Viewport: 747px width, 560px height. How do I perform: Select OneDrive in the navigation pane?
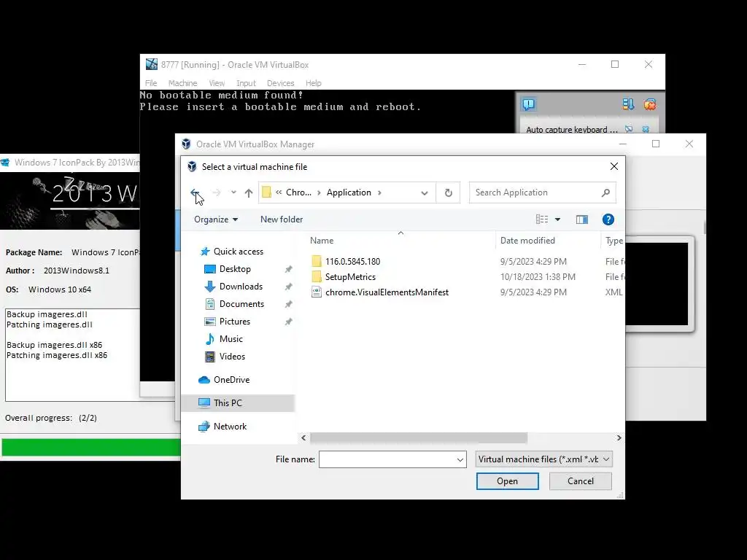[231, 379]
